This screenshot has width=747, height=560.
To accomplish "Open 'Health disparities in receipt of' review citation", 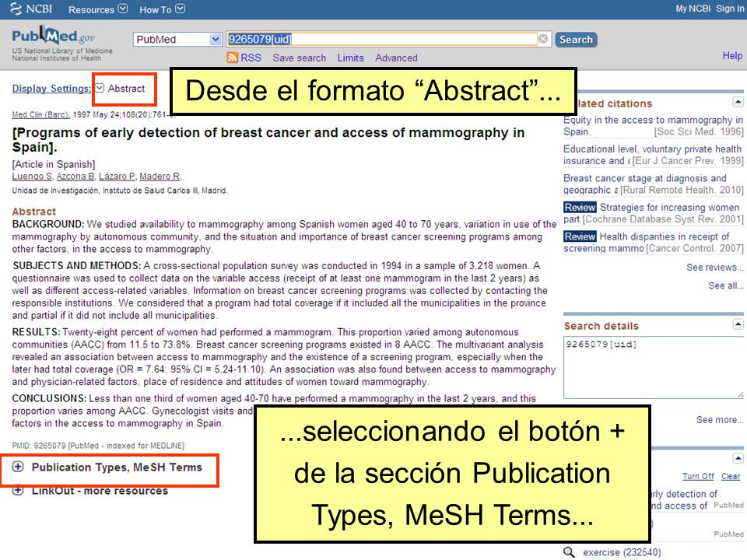I will (653, 242).
